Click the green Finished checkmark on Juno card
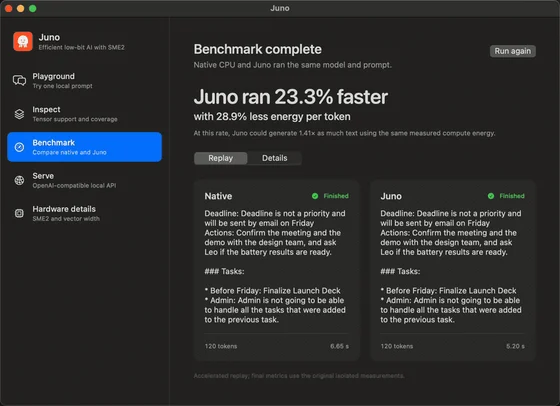The image size is (560, 406). 491,196
